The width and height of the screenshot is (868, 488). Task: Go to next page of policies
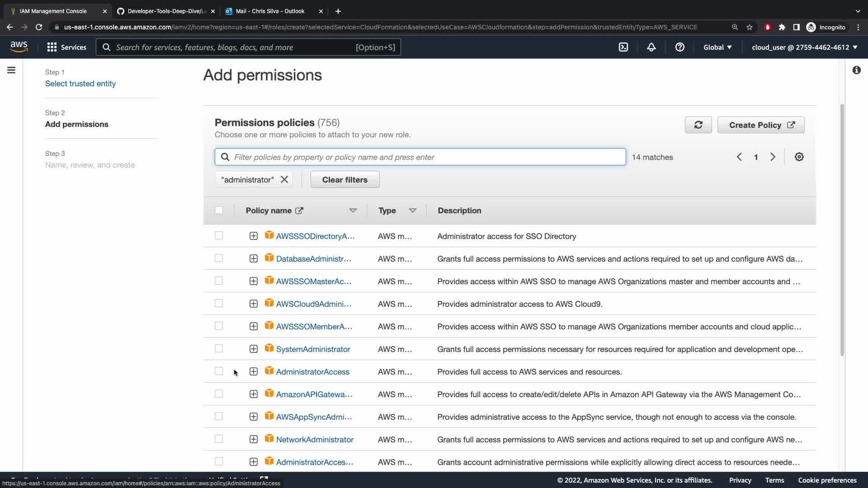click(773, 157)
